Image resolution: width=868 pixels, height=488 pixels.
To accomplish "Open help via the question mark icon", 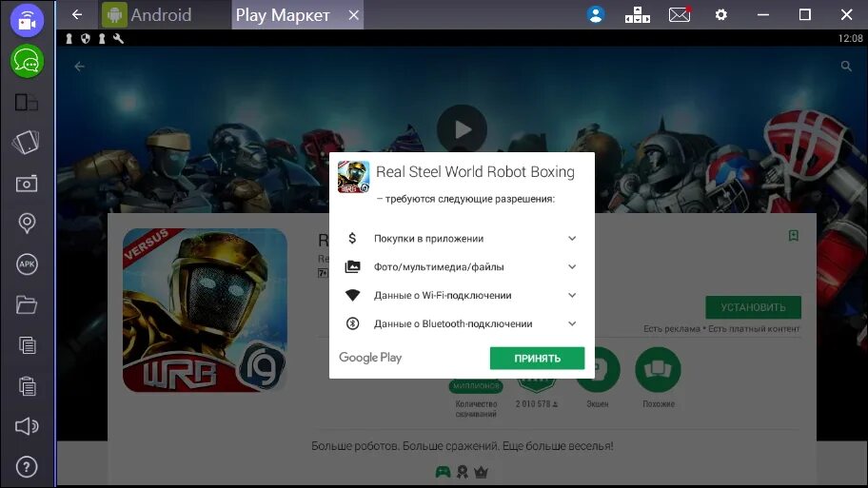I will click(x=27, y=467).
